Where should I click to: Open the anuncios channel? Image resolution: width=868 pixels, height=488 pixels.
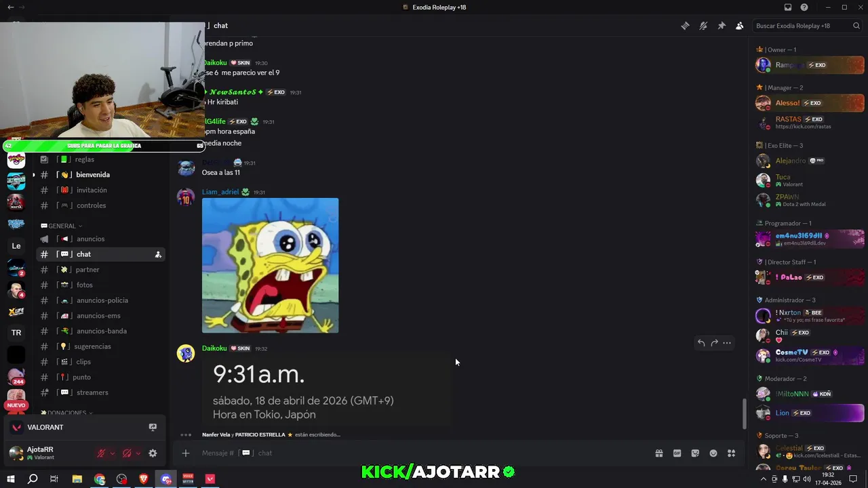pos(100,239)
